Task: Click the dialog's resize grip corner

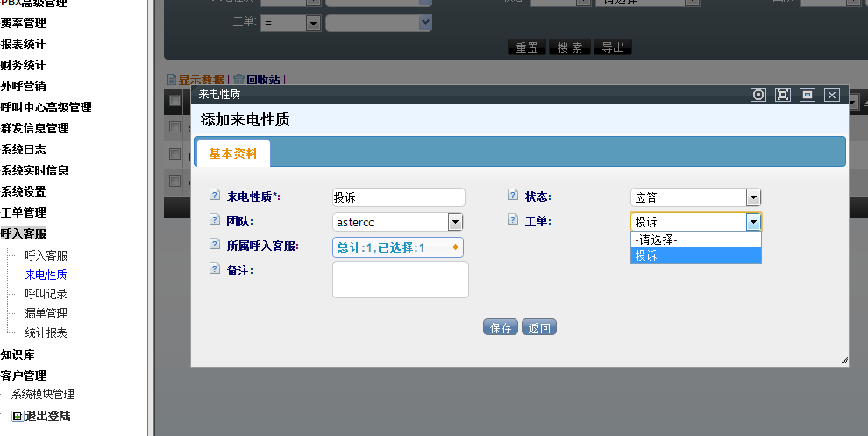Action: 843,361
